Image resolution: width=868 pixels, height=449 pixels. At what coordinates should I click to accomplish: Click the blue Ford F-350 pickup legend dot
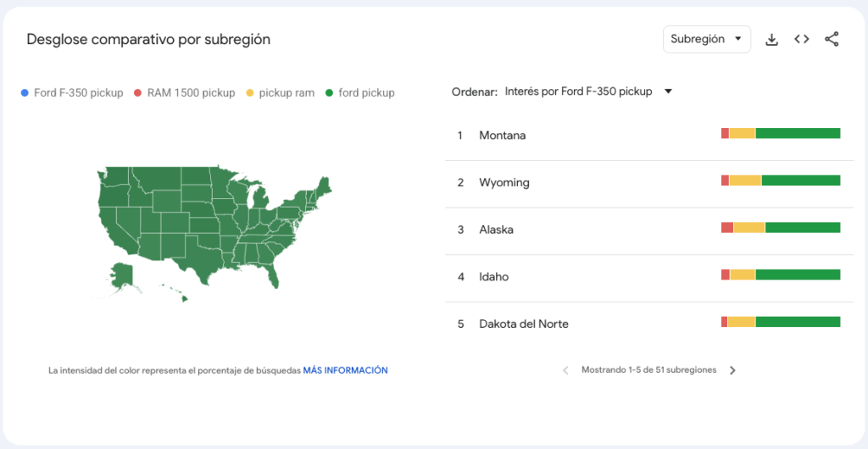(24, 93)
